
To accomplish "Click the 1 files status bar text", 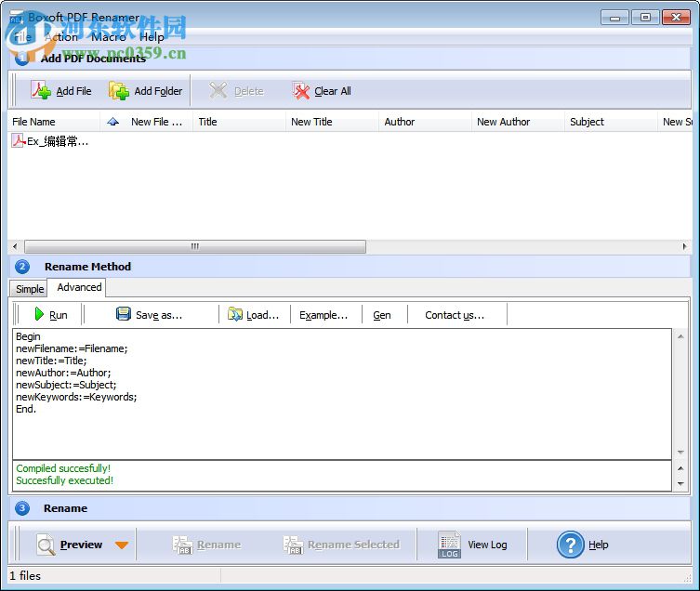I will pos(25,576).
